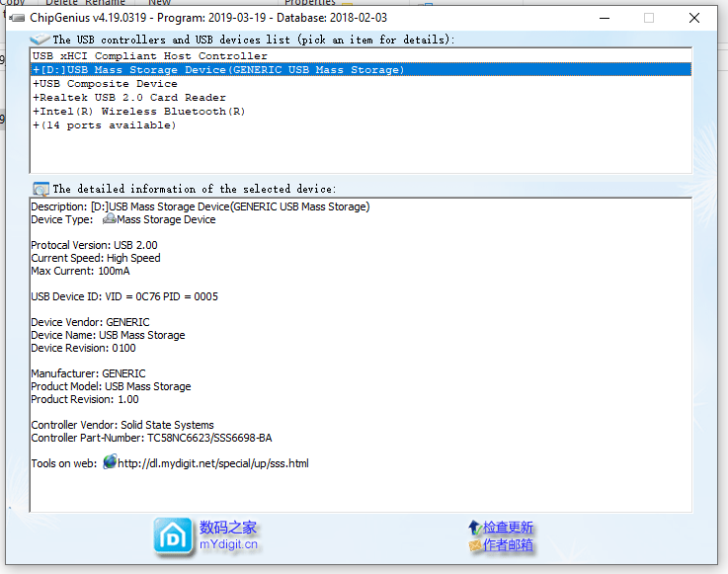Select USB xHCI Compliant Host Controller
This screenshot has height=574, width=728.
click(361, 55)
